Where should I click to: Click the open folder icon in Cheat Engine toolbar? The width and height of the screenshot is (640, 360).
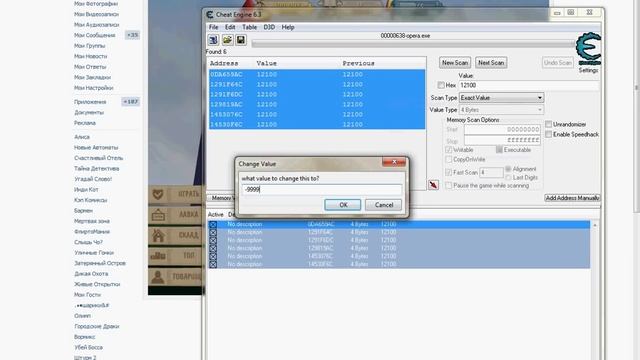[x=227, y=40]
